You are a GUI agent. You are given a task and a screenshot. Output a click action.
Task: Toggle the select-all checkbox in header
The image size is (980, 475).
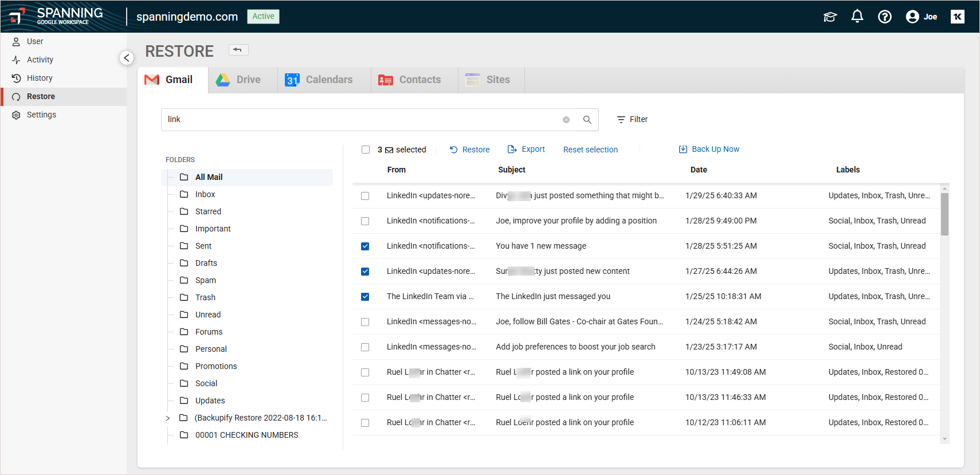(x=366, y=150)
